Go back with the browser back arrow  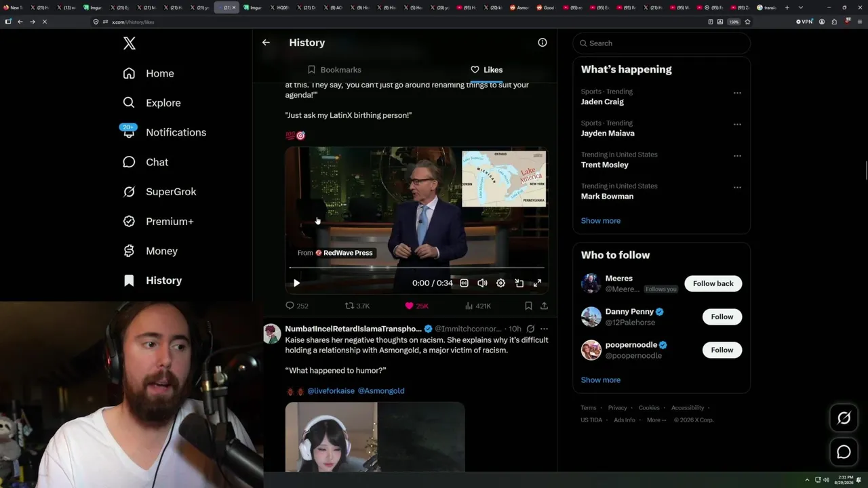[x=20, y=22]
